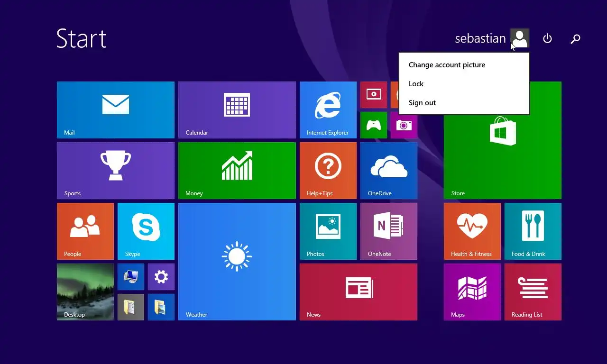
Task: Open the OneDrive tile
Action: pos(389,171)
